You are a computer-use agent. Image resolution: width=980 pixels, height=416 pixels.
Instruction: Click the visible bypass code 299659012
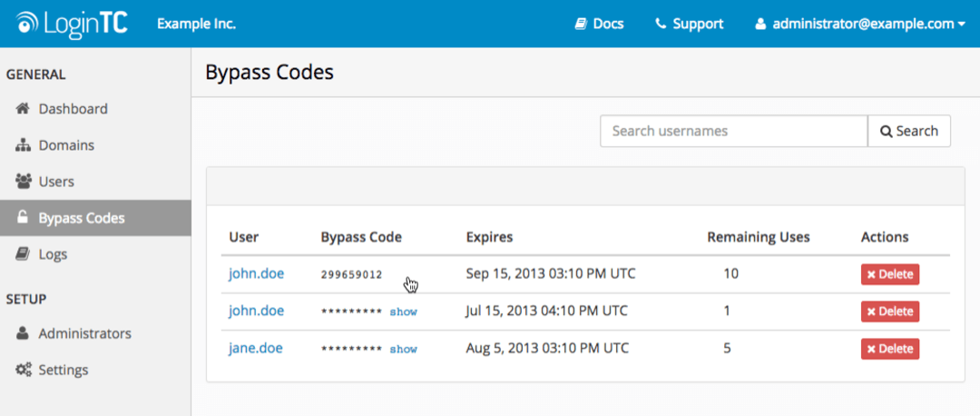[351, 274]
